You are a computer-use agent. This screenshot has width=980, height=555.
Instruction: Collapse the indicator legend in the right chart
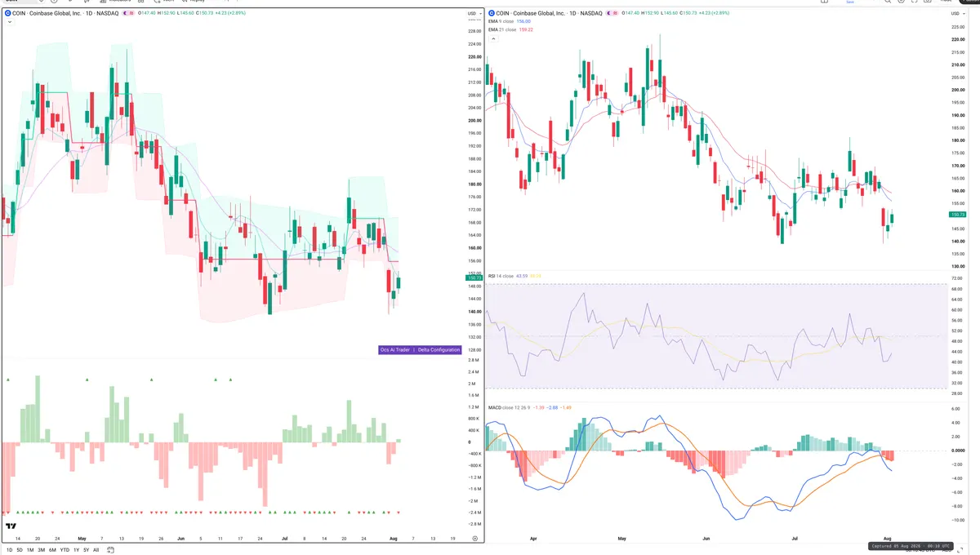pyautogui.click(x=493, y=38)
